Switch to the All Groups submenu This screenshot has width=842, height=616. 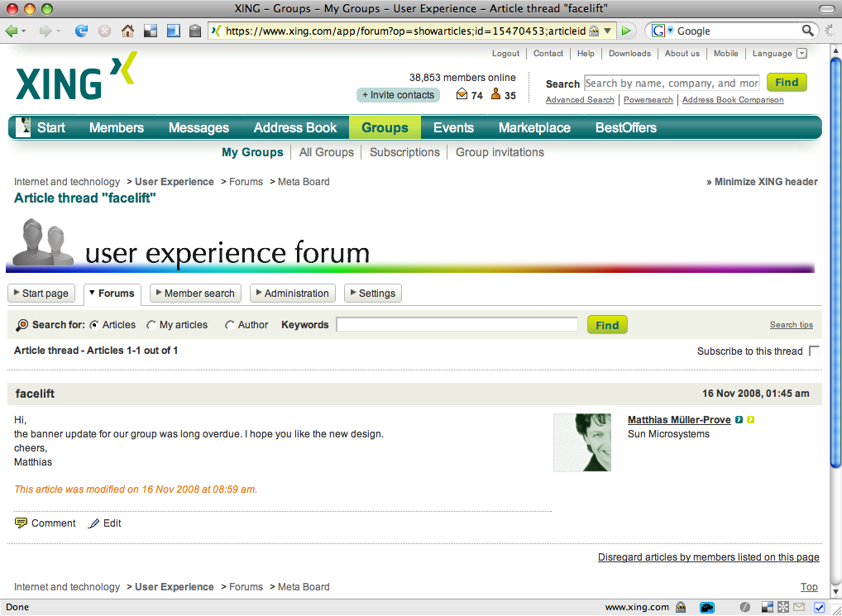click(327, 152)
